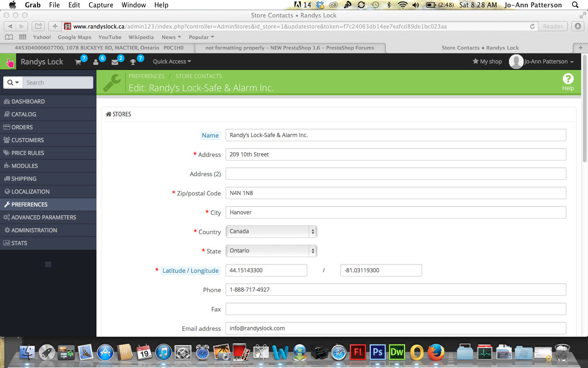Open Price Rules in the sidebar

(x=48, y=153)
